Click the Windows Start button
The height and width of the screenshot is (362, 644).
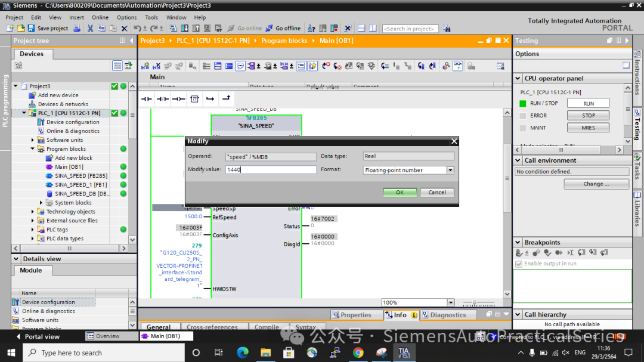11,352
